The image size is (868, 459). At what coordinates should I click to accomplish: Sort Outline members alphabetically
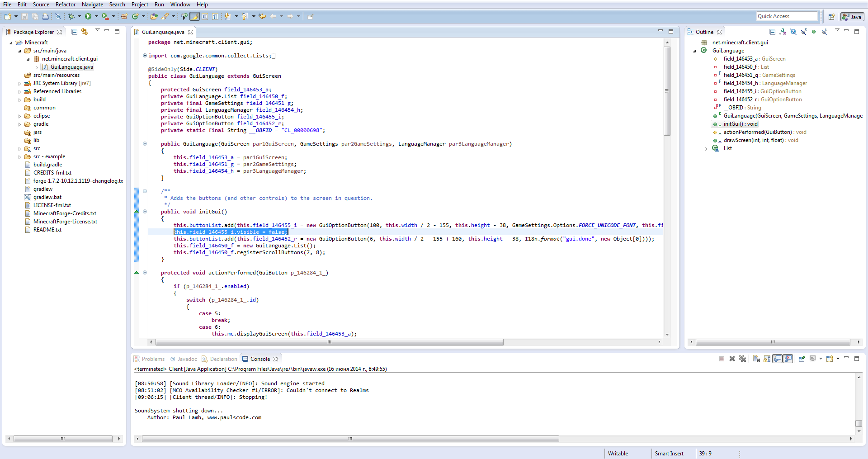783,32
